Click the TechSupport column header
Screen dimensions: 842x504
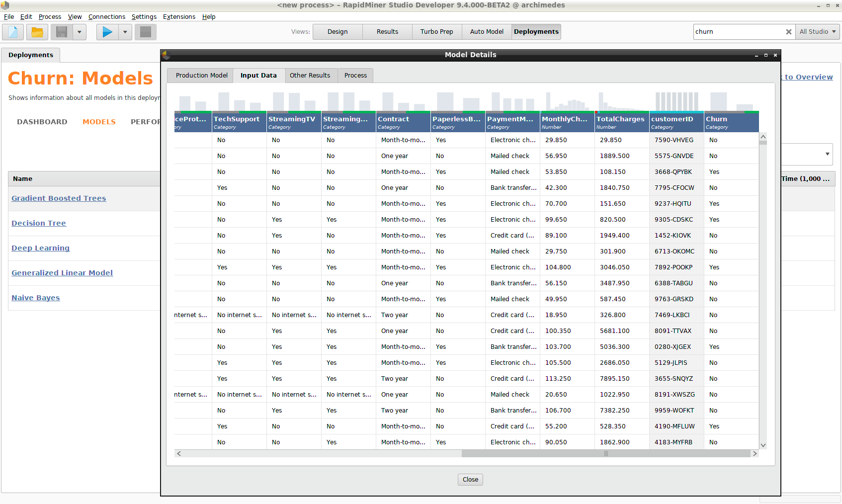pyautogui.click(x=239, y=122)
